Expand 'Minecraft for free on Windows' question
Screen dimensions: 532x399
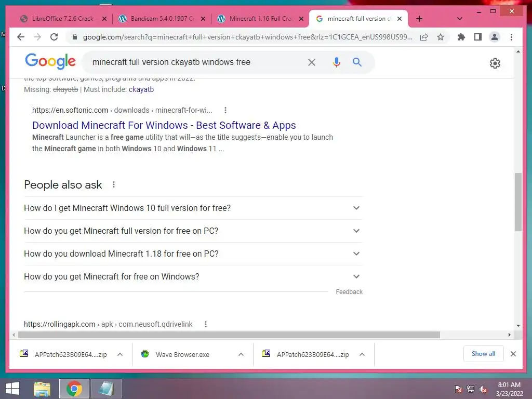193,276
